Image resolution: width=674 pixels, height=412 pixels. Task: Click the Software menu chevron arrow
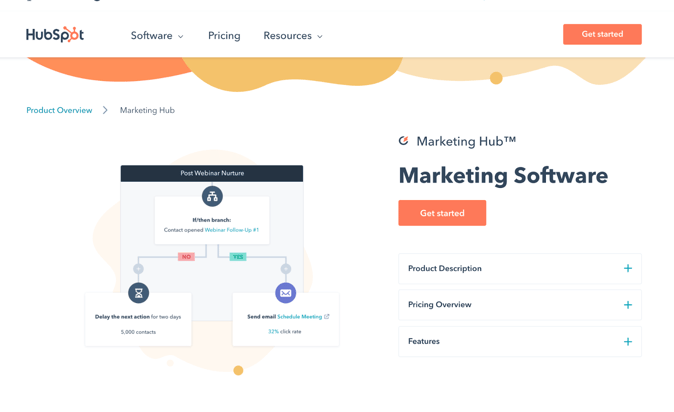(181, 37)
